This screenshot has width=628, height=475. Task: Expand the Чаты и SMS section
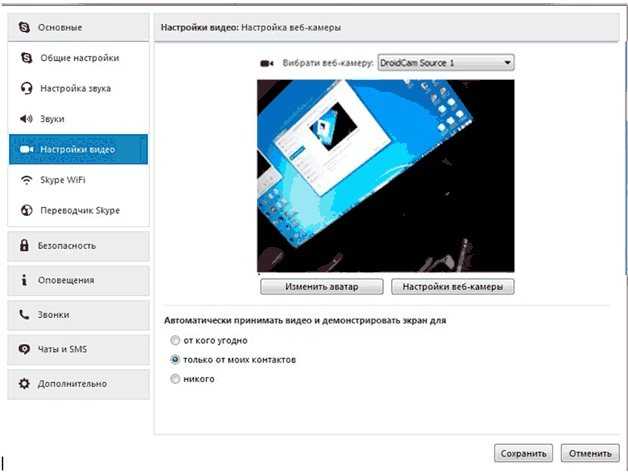point(78,349)
